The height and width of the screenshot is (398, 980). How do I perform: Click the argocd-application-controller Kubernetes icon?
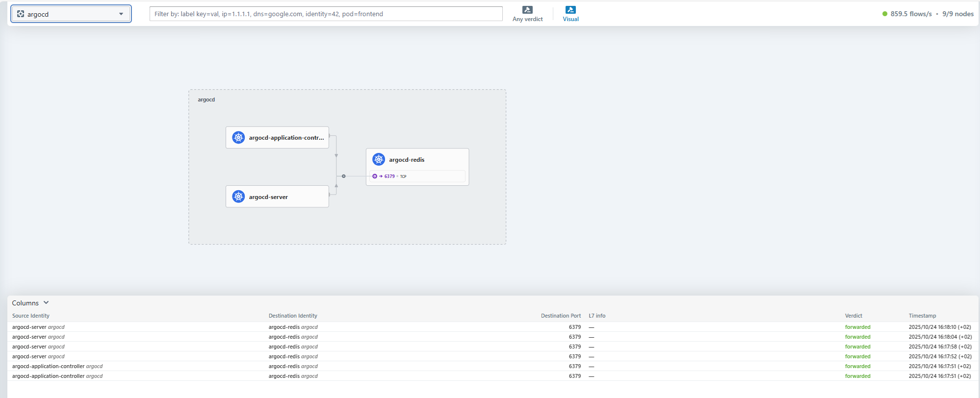click(238, 138)
